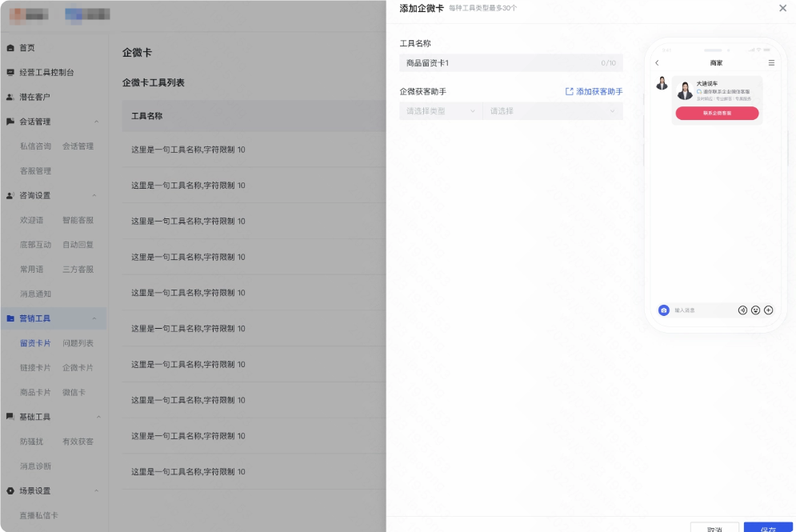Click the voice icon in preview input bar
The height and width of the screenshot is (532, 796).
coord(742,310)
